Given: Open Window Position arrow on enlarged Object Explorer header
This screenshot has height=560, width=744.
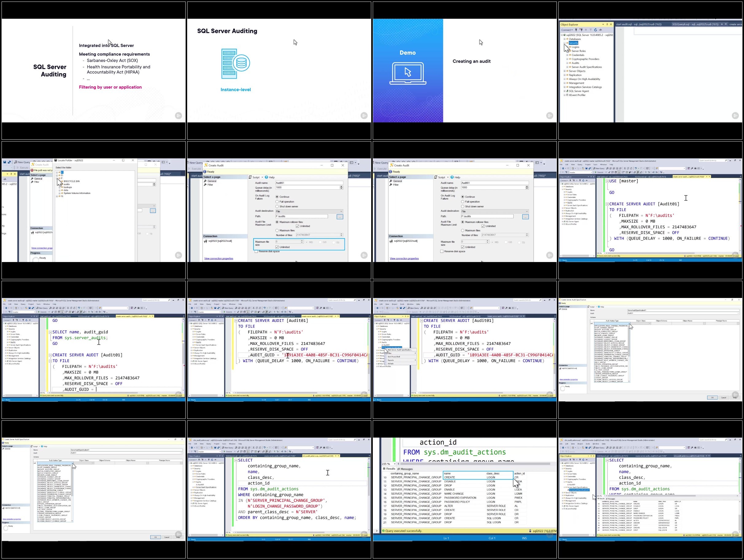Looking at the screenshot, I should [603, 25].
